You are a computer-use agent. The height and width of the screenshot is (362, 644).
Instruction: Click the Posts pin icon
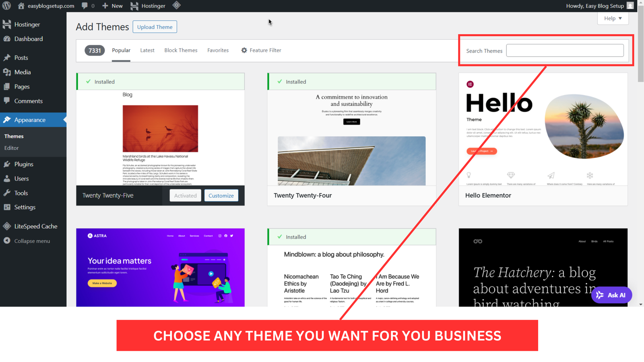click(7, 58)
